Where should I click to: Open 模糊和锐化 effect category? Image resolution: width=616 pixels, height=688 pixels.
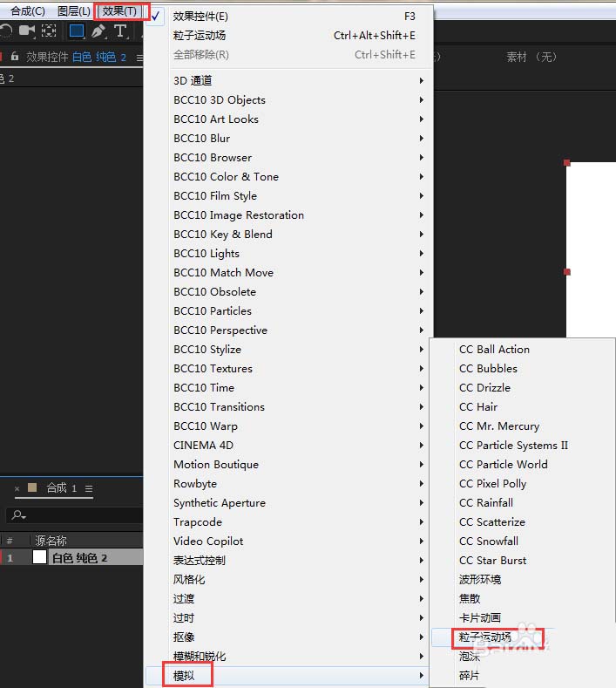pos(289,657)
